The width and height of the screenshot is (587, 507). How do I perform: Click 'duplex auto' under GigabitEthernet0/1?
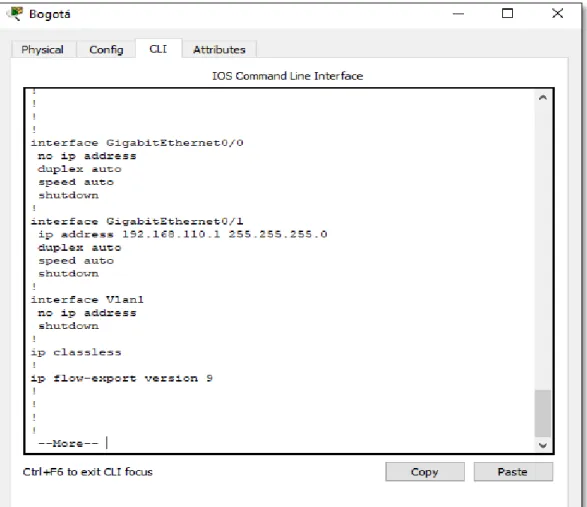[x=80, y=248]
